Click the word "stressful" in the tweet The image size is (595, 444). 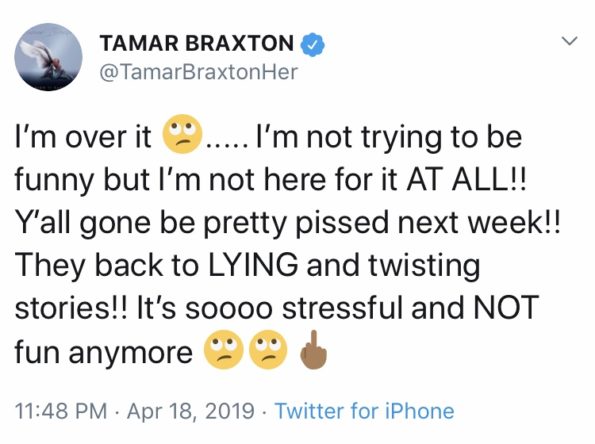point(343,307)
